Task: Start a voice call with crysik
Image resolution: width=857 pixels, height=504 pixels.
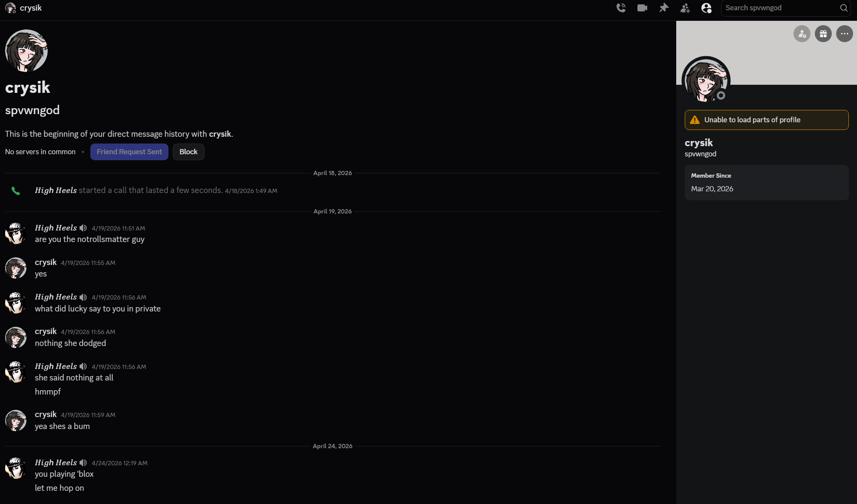Action: coord(621,8)
